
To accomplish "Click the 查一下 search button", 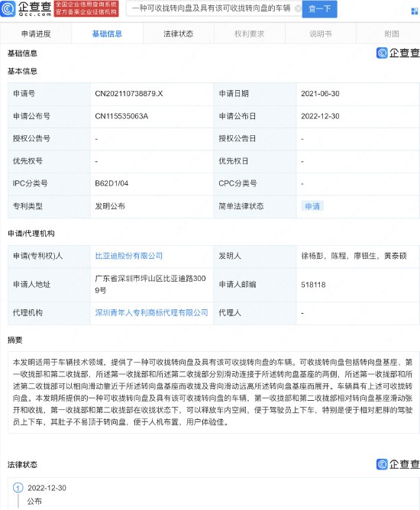I will tap(319, 9).
